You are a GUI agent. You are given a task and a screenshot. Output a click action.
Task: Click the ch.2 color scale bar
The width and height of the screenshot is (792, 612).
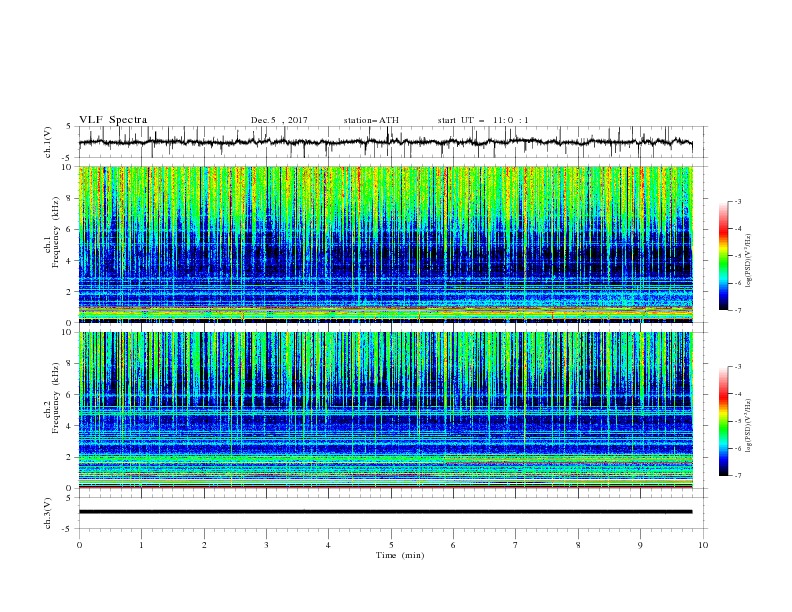(724, 421)
